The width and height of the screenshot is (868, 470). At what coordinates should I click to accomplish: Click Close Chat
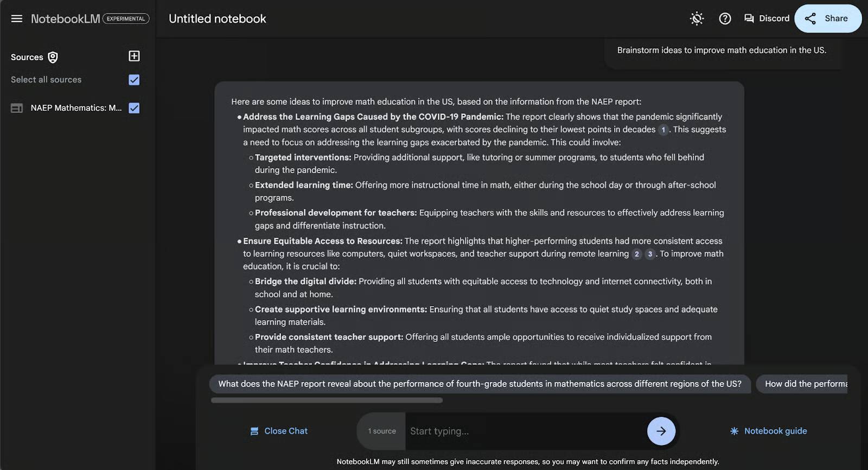click(279, 431)
